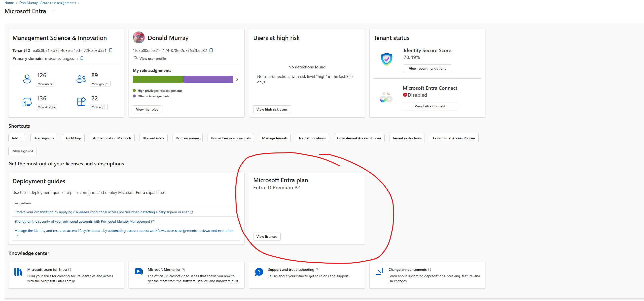Click the View high risk users button
Screen dimensions: 644x301
click(x=272, y=110)
